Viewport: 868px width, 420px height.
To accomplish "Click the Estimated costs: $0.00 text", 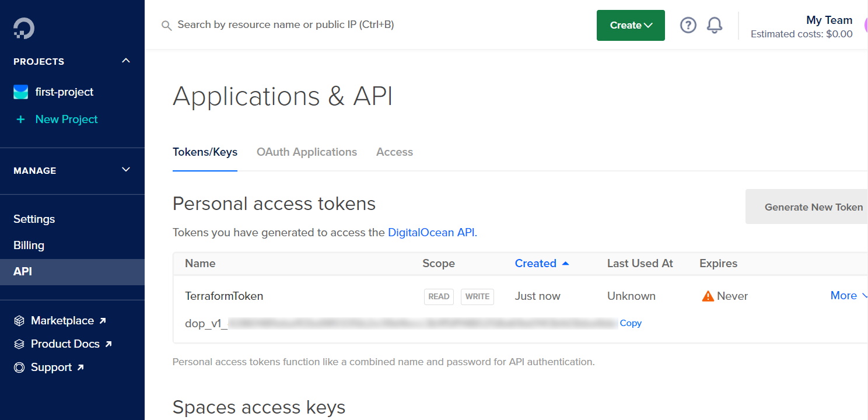I will tap(801, 34).
